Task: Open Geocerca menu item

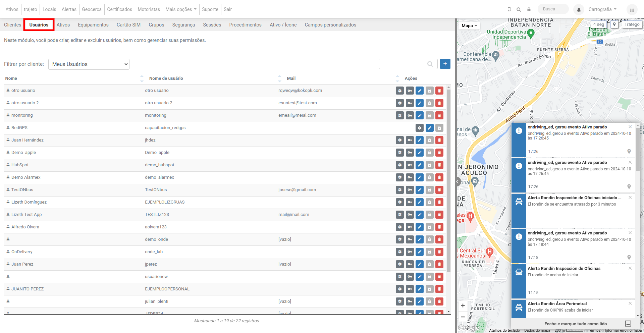Action: coord(92,9)
